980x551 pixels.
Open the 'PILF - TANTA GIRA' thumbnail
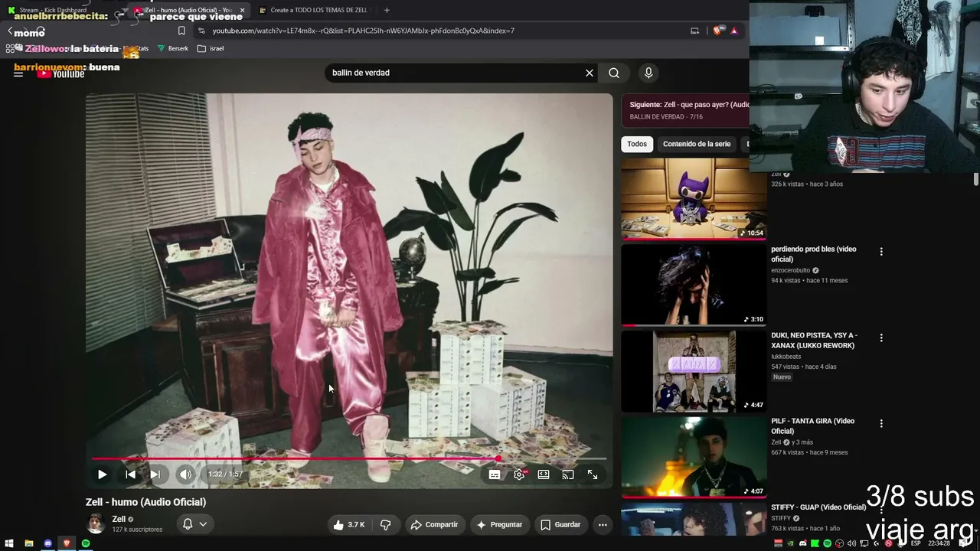694,457
